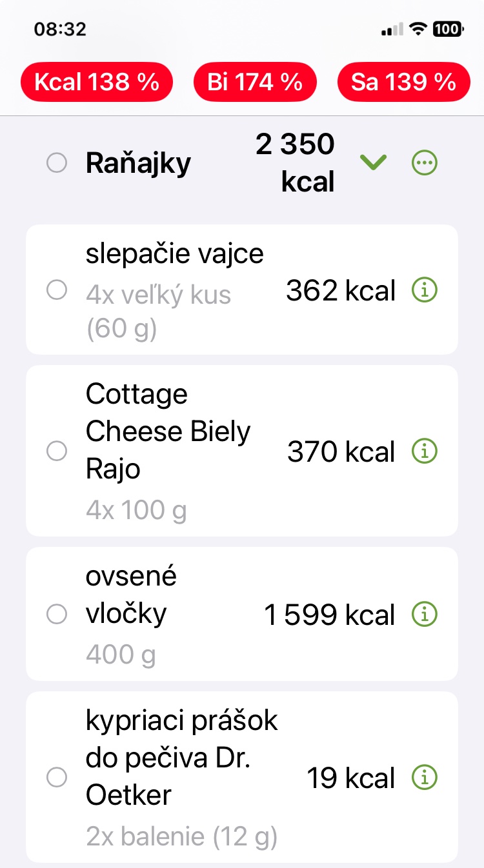
Task: Open the Raňajky meal header
Action: pyautogui.click(x=138, y=164)
